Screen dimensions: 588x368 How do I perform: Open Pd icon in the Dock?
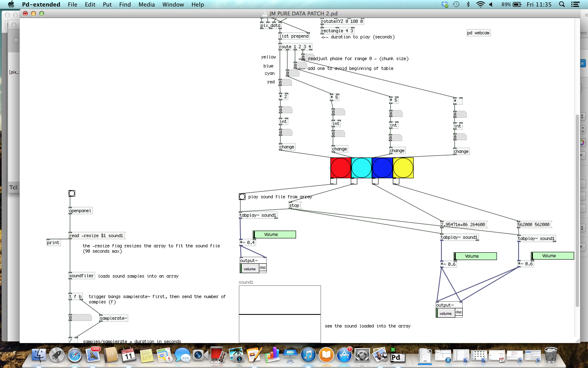pyautogui.click(x=398, y=355)
